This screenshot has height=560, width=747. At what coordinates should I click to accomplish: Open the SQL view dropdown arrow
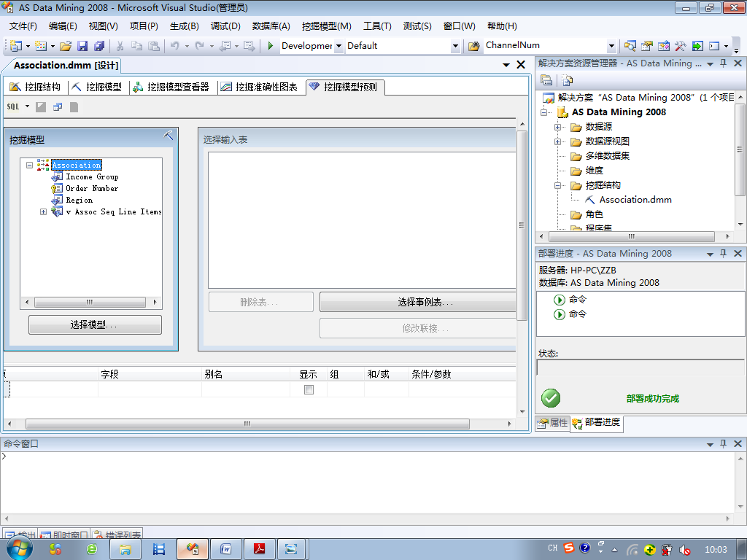27,106
